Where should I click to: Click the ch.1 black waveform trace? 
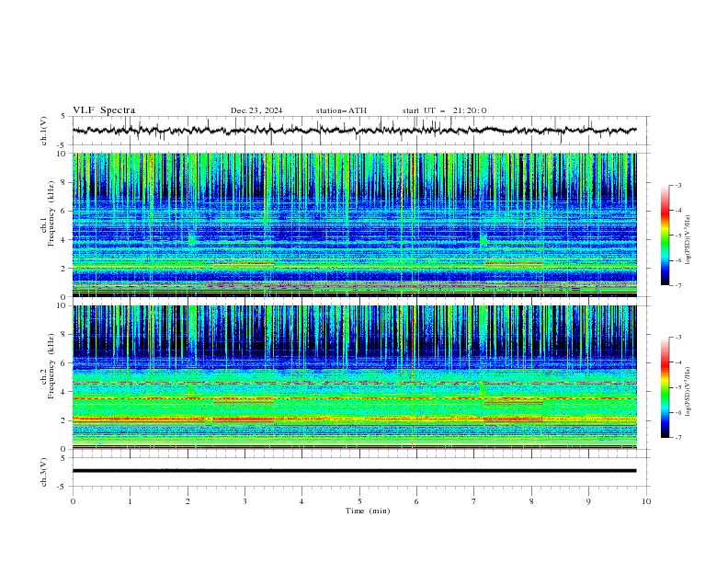(354, 130)
